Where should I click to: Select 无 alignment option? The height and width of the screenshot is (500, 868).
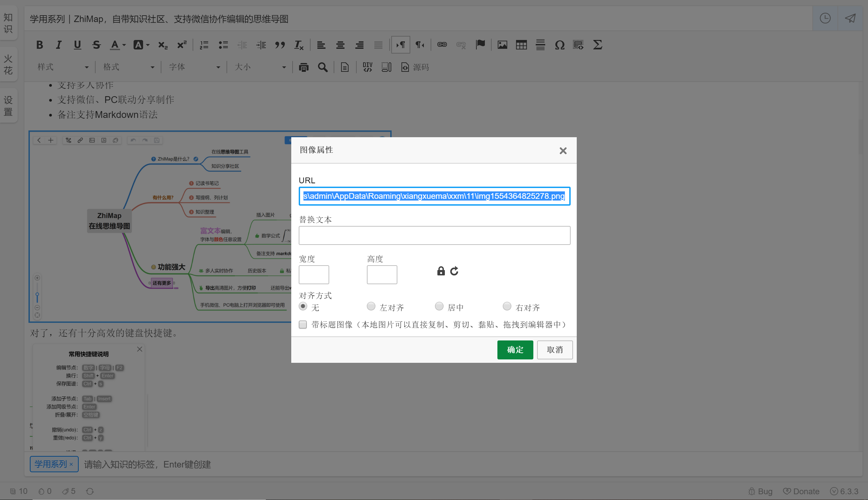tap(303, 306)
